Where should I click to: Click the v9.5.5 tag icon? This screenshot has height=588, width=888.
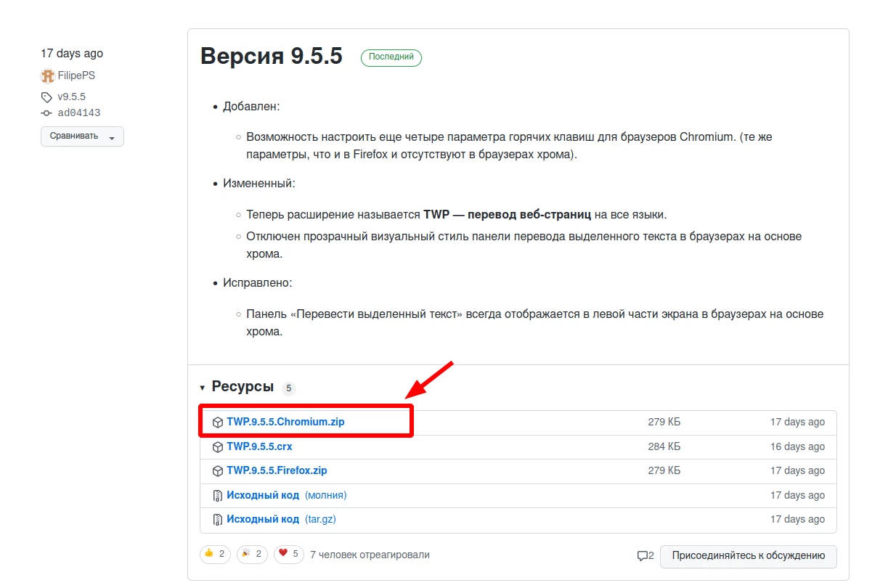pyautogui.click(x=47, y=97)
